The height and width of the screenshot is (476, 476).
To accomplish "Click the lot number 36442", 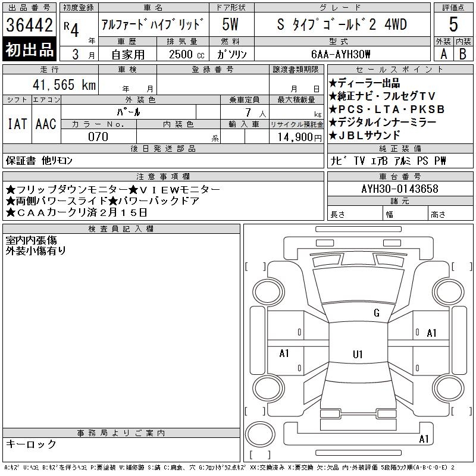I will [x=30, y=25].
